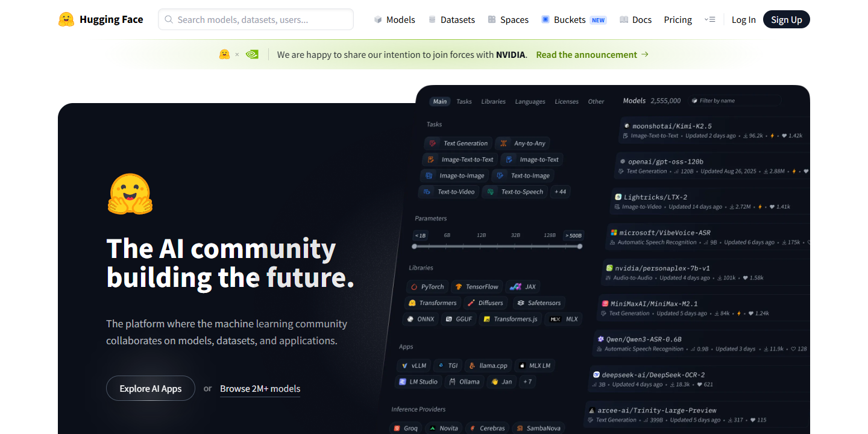Focus the Search models, datasets, users field
This screenshot has width=868, height=434.
coord(256,19)
